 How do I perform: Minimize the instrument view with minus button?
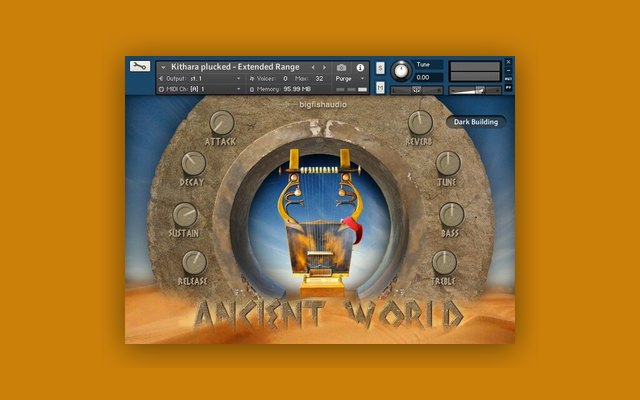[509, 71]
